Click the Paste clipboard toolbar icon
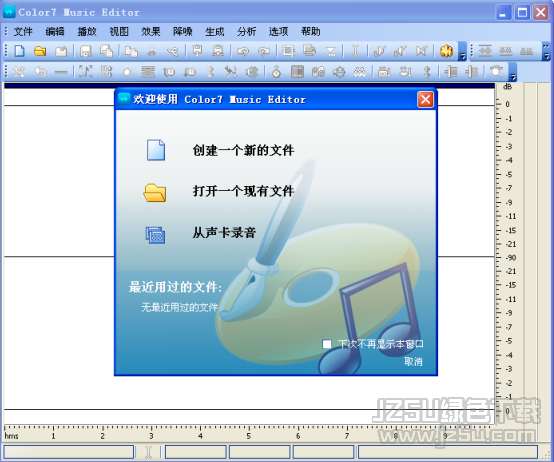The height and width of the screenshot is (462, 554). [198, 51]
